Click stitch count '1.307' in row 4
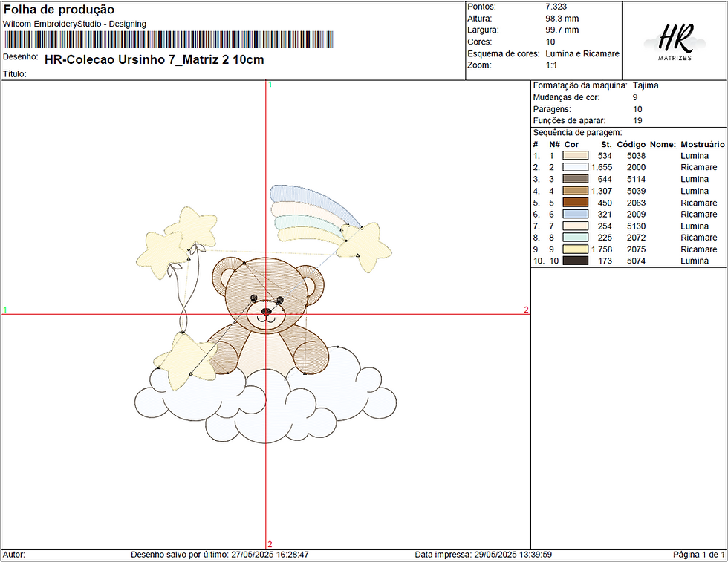 click(x=602, y=191)
